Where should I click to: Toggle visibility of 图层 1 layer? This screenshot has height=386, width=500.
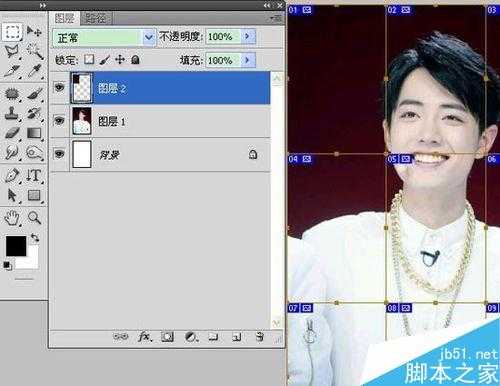pos(59,120)
